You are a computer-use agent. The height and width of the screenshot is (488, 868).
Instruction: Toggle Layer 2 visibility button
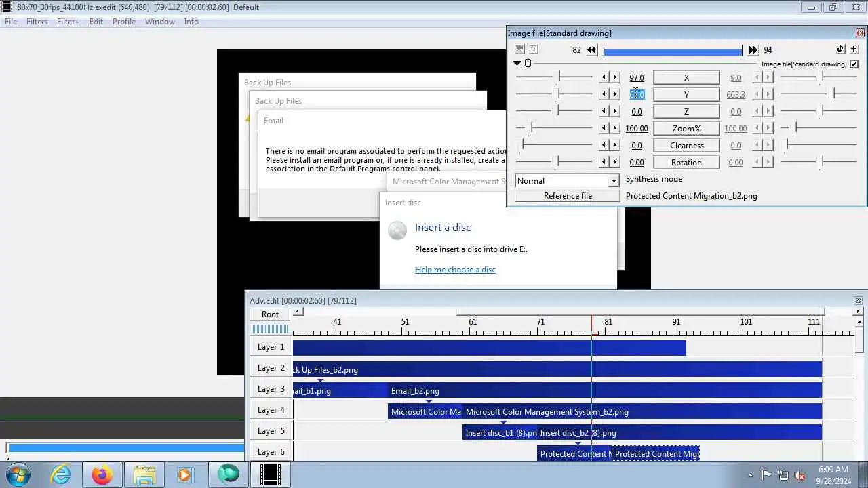pyautogui.click(x=271, y=368)
